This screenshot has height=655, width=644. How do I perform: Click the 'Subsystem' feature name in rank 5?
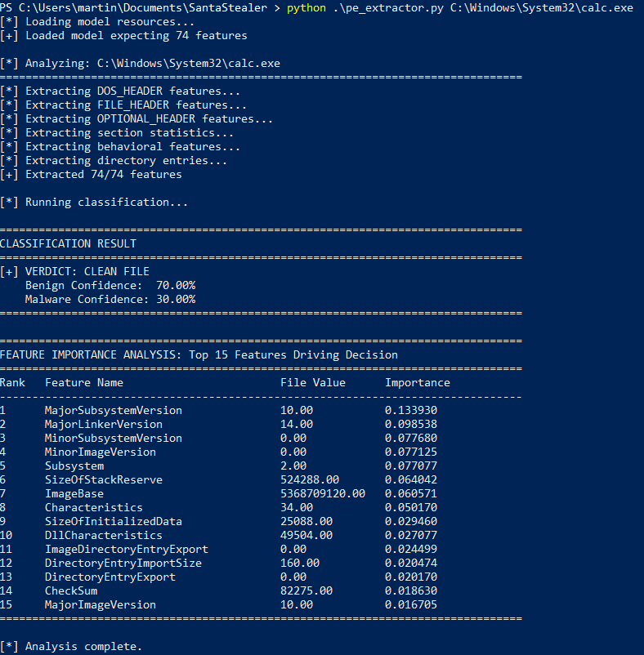click(74, 466)
